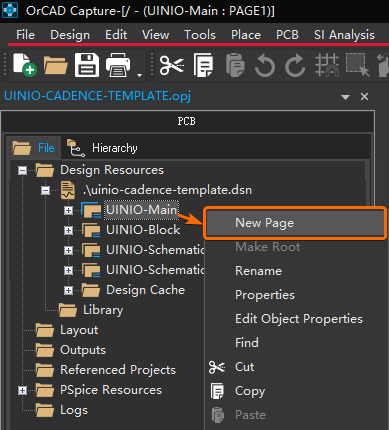Viewport: 389px width, 430px height.
Task: Expand the PSpice Resources folder
Action: click(x=22, y=390)
